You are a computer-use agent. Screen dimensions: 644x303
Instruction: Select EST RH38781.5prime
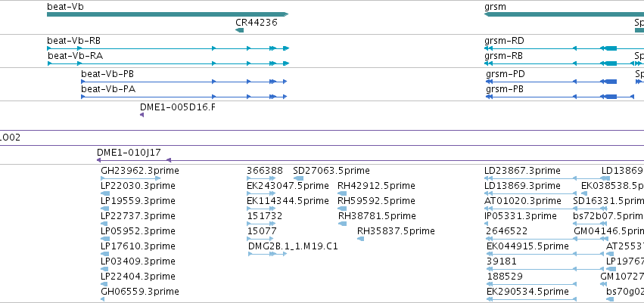343,224
